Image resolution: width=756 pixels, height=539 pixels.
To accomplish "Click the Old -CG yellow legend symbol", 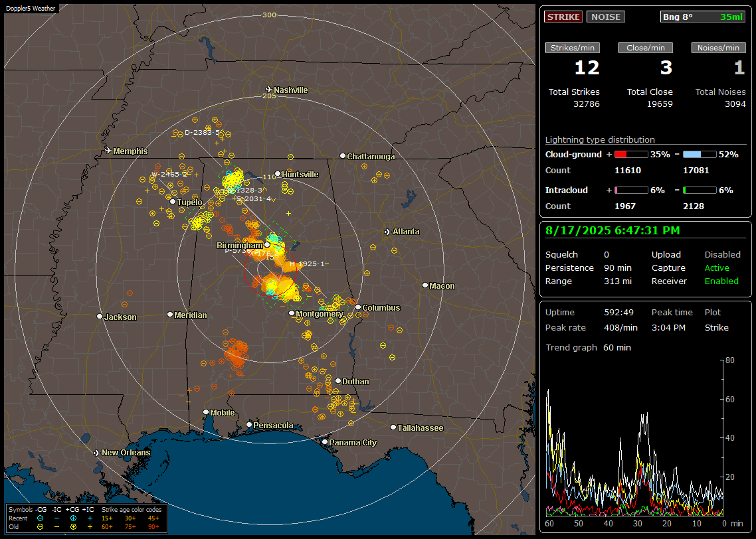I will (x=41, y=527).
